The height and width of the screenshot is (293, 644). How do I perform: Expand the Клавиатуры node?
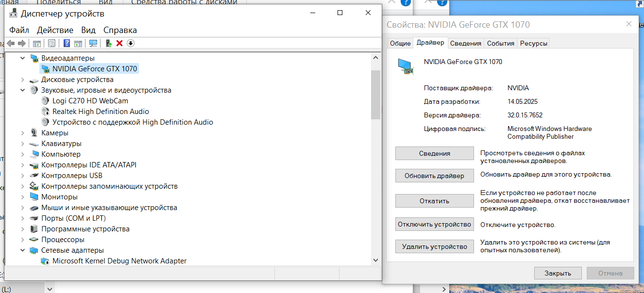[23, 144]
